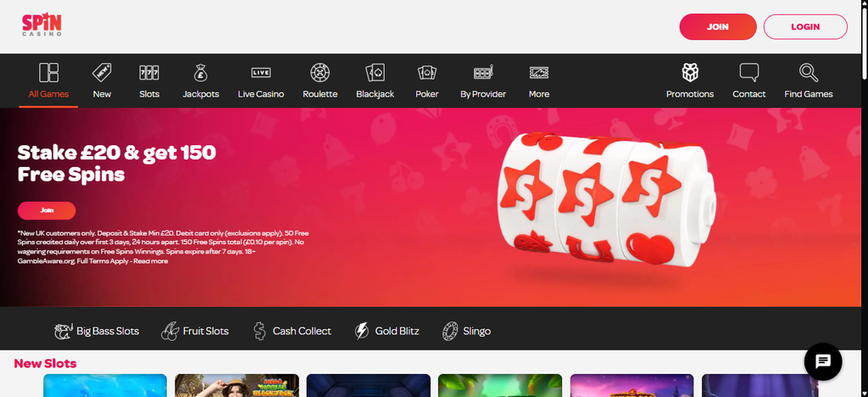Open the Slots 777 icon
868x397 pixels.
149,73
